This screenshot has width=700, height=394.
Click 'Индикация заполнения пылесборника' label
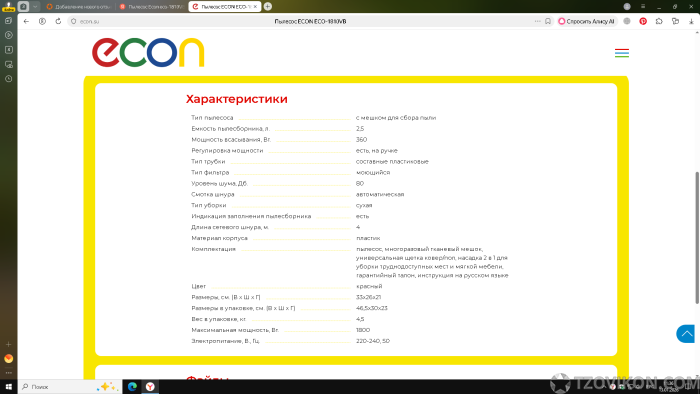251,216
